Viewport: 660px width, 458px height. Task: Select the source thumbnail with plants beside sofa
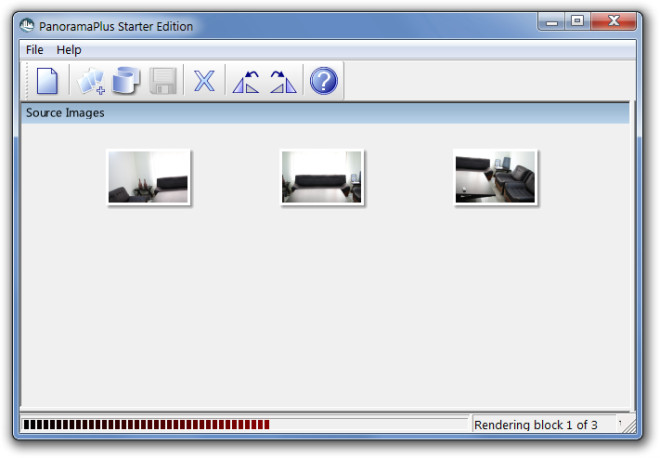149,177
